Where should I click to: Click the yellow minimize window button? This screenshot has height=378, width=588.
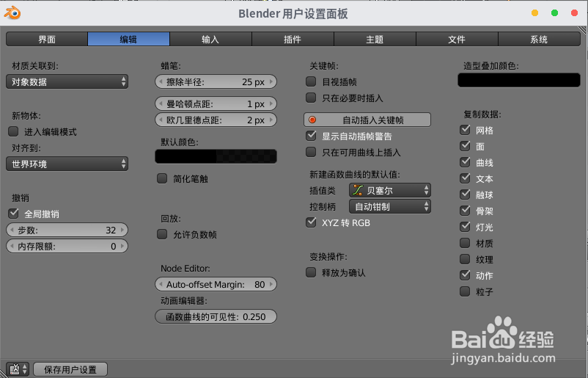click(x=534, y=13)
